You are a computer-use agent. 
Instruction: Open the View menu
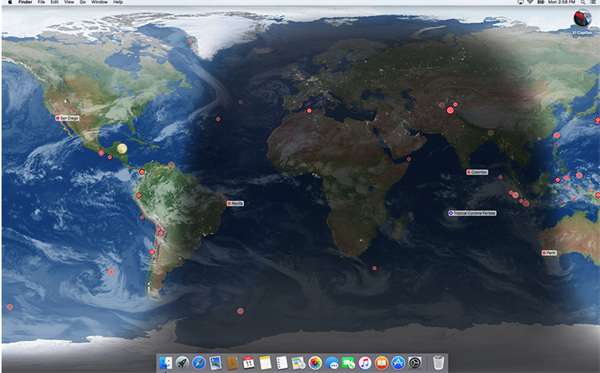pos(69,2)
